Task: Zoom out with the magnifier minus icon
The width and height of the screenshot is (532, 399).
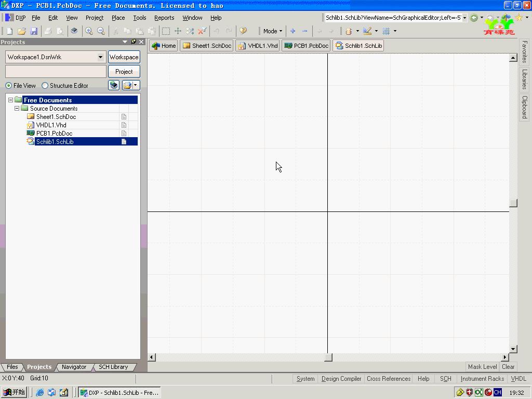Action: [x=101, y=31]
